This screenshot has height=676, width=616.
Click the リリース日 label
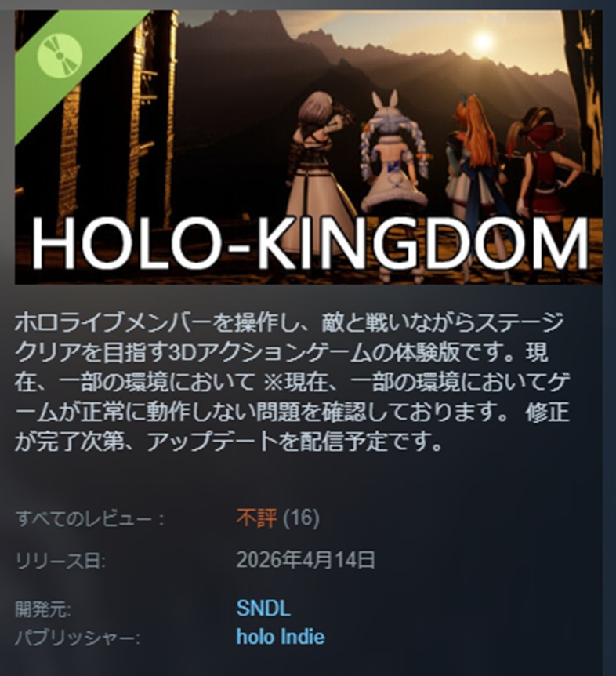tap(60, 561)
